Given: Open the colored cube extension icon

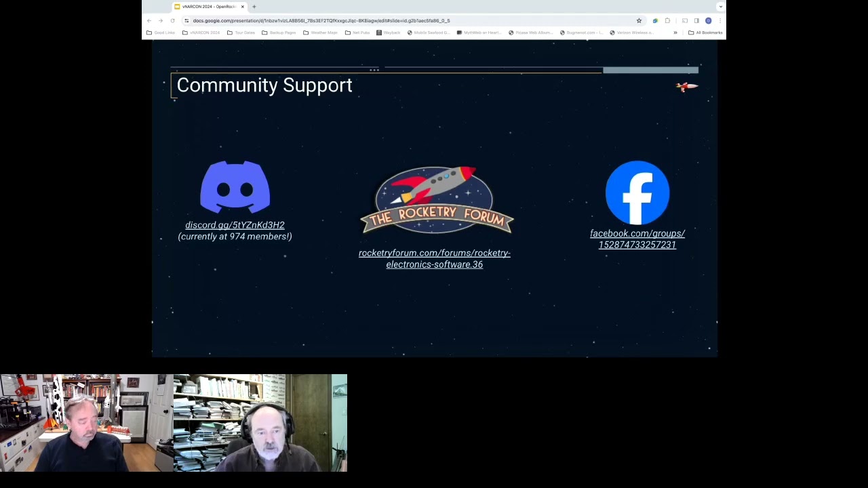Looking at the screenshot, I should click(655, 20).
